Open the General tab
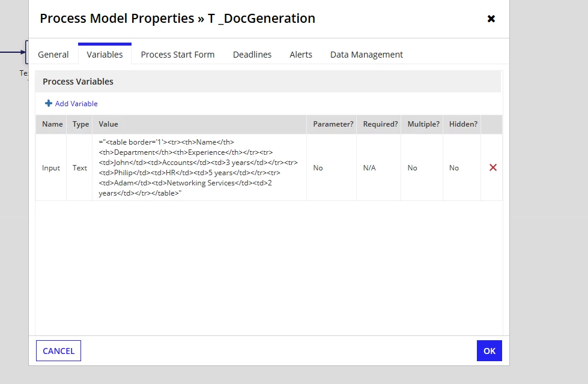Viewport: 588px width, 384px height. [53, 55]
